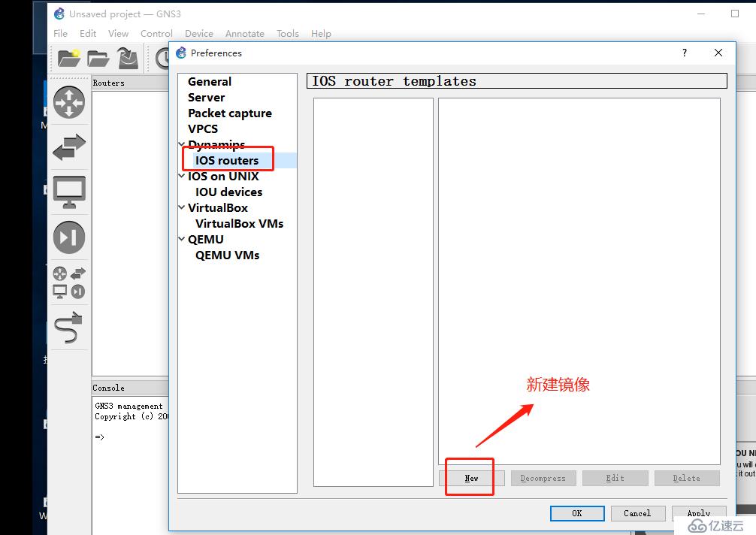Collapse the Dynamips tree node

point(182,144)
